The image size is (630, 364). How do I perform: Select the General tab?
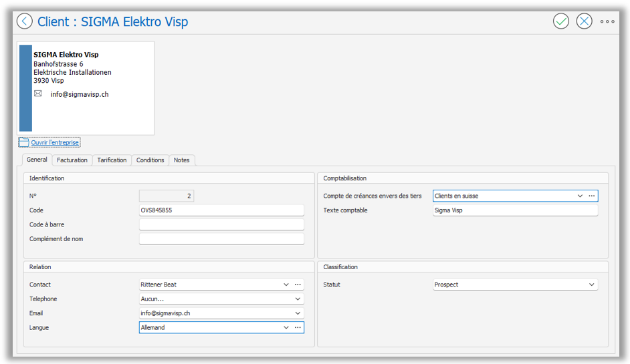click(37, 160)
